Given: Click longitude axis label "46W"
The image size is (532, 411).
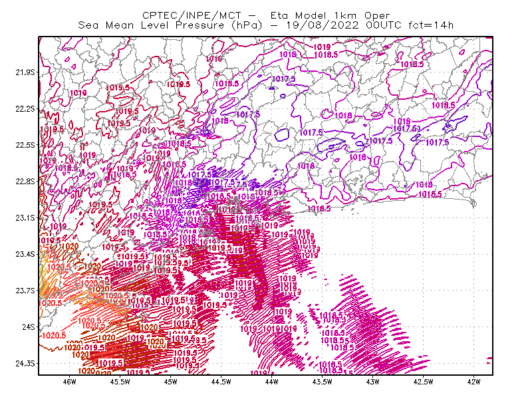Looking at the screenshot, I should point(70,382).
